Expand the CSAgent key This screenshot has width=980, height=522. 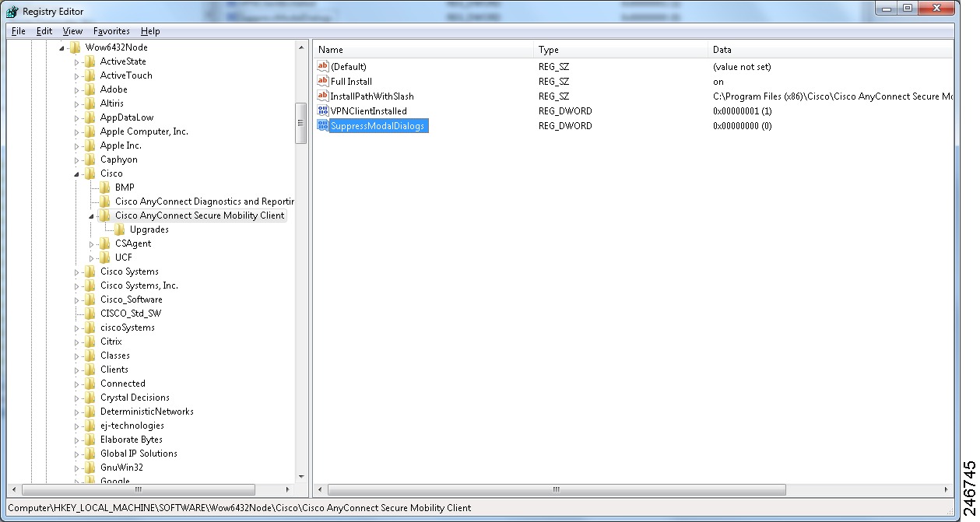(x=92, y=244)
